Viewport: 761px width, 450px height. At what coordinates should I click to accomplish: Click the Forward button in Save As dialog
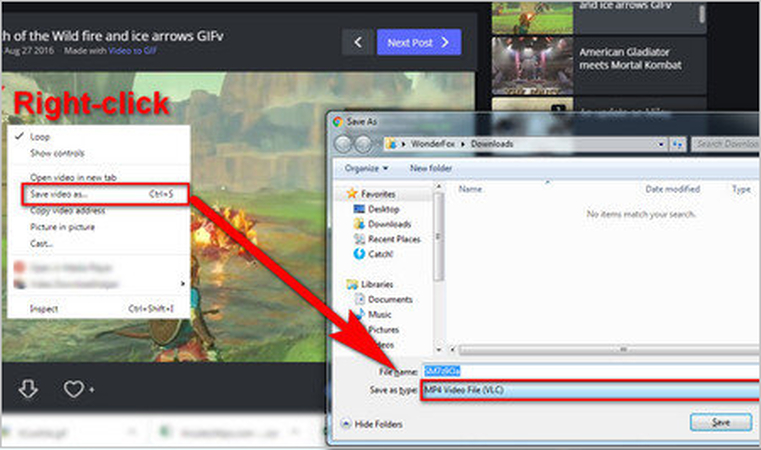[x=363, y=144]
